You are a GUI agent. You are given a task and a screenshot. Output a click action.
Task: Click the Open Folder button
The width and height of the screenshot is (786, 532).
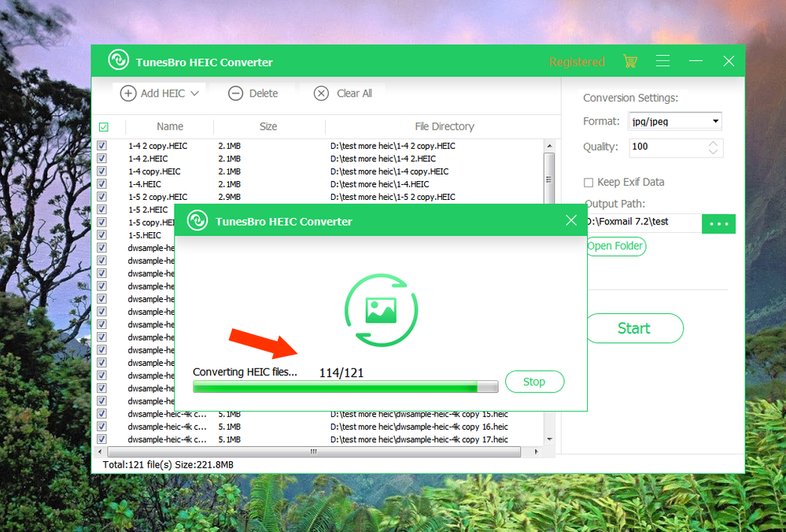615,246
